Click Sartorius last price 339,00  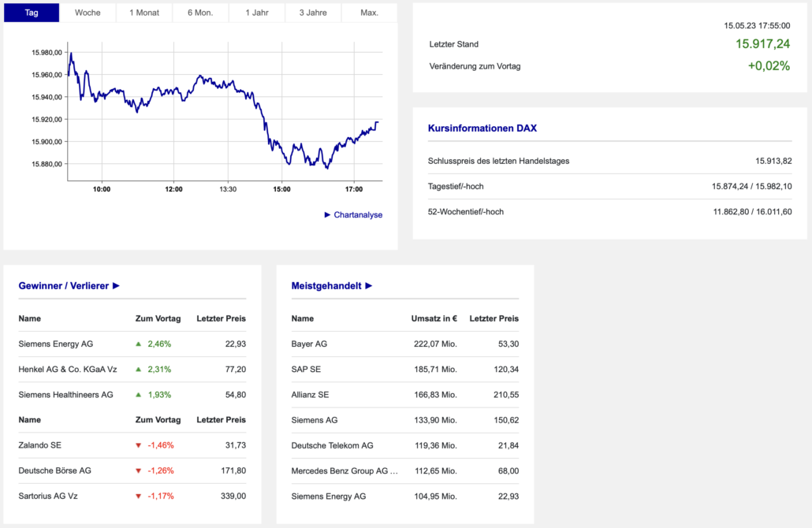(x=233, y=496)
